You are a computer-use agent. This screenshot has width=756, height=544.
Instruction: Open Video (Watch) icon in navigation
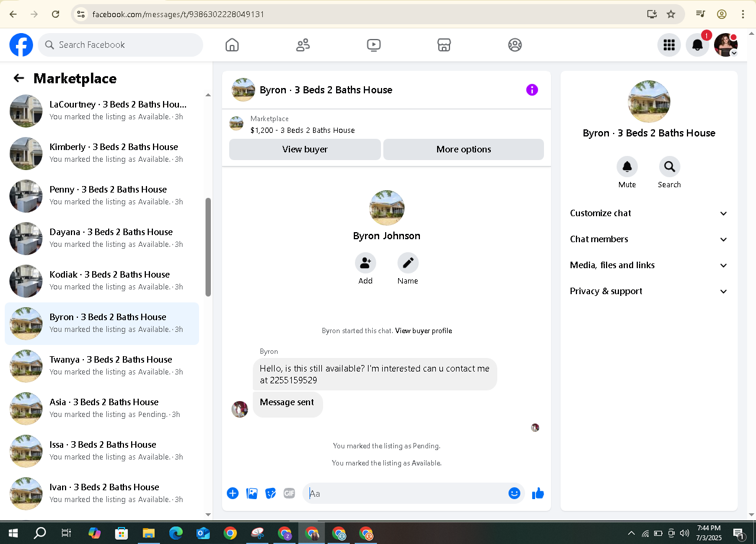[x=374, y=45]
